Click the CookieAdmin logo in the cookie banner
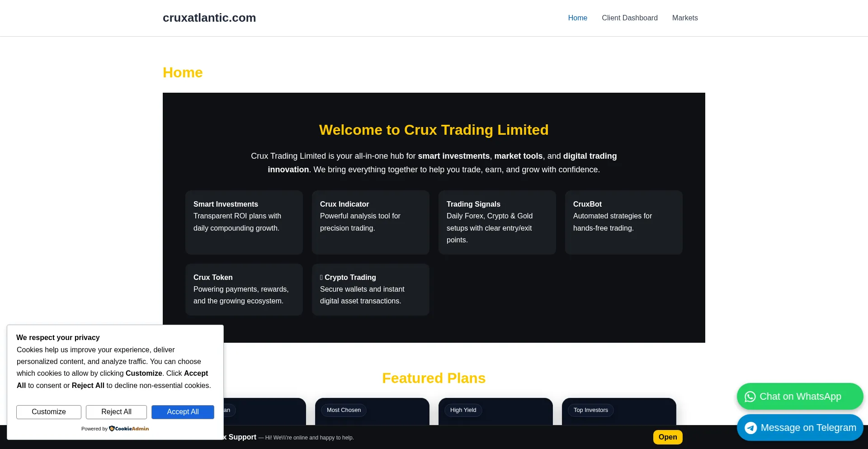This screenshot has height=449, width=868. pos(128,428)
